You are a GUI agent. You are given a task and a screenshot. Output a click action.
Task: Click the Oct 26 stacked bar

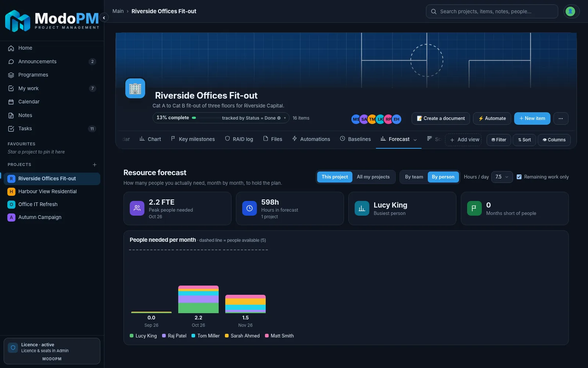click(x=198, y=299)
